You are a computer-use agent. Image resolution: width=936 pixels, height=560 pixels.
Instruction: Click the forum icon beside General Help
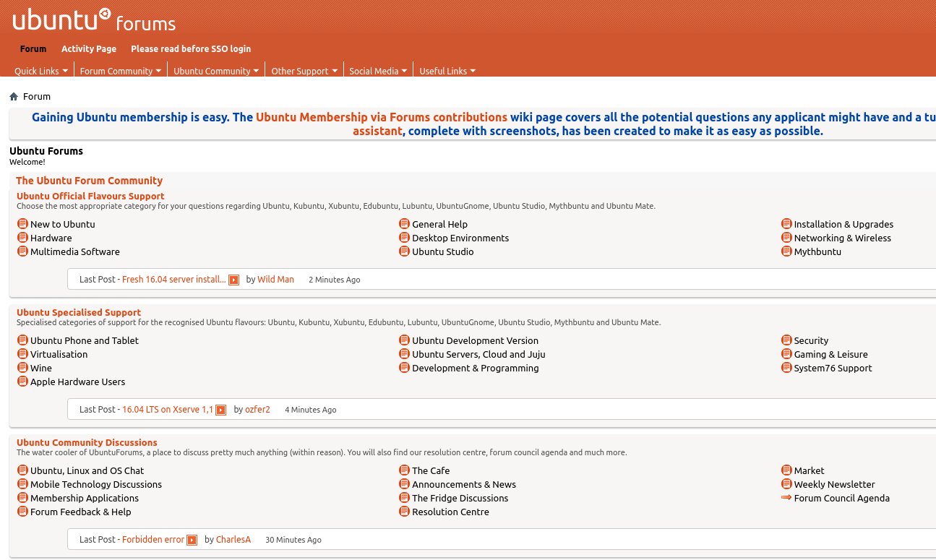[405, 224]
